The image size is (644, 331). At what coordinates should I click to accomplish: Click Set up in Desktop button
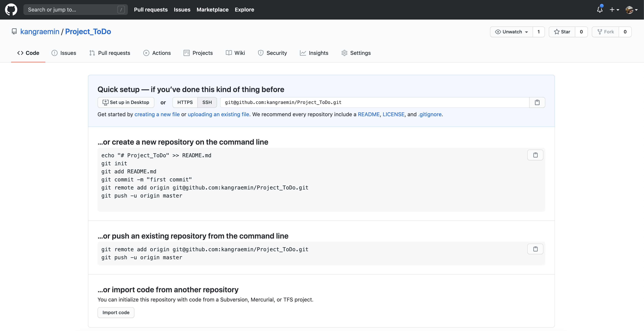point(126,102)
